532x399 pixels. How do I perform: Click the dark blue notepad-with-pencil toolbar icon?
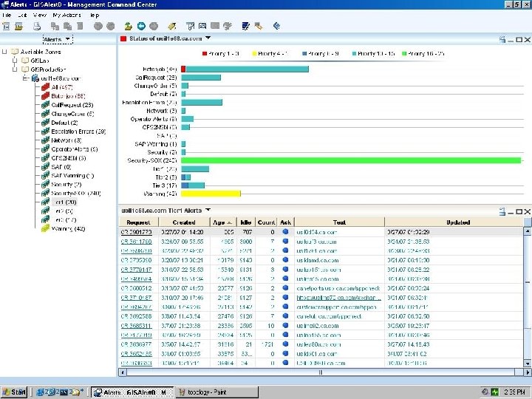[245, 26]
